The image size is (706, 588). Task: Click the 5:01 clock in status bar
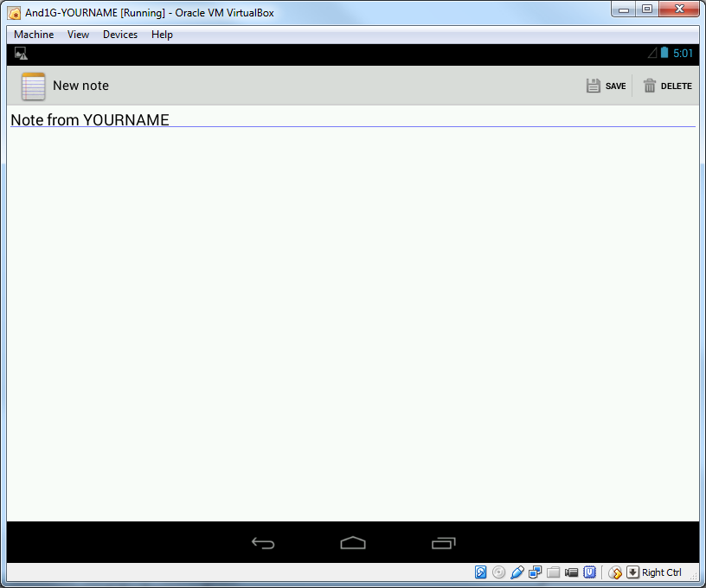point(683,53)
